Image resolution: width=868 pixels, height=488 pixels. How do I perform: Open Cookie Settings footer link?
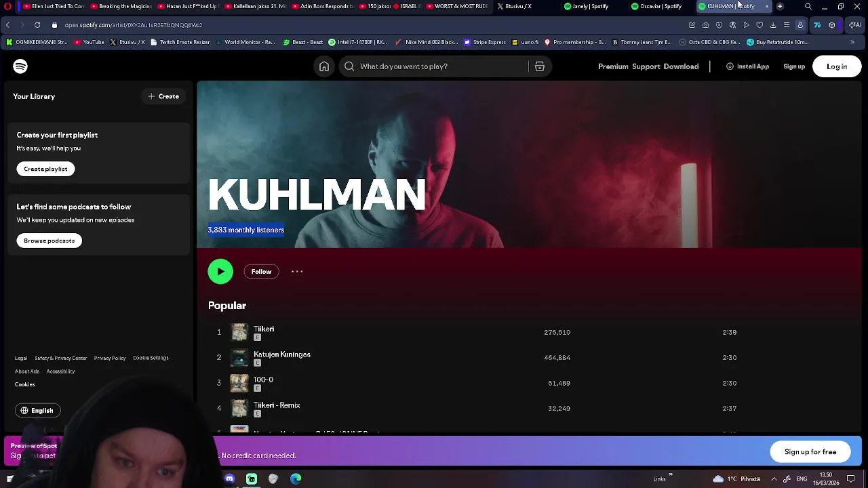click(151, 358)
